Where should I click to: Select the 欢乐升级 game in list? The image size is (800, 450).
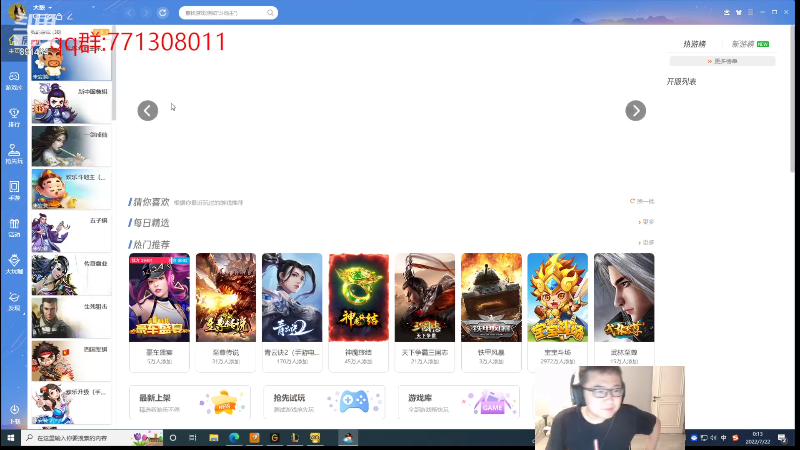pyautogui.click(x=71, y=404)
